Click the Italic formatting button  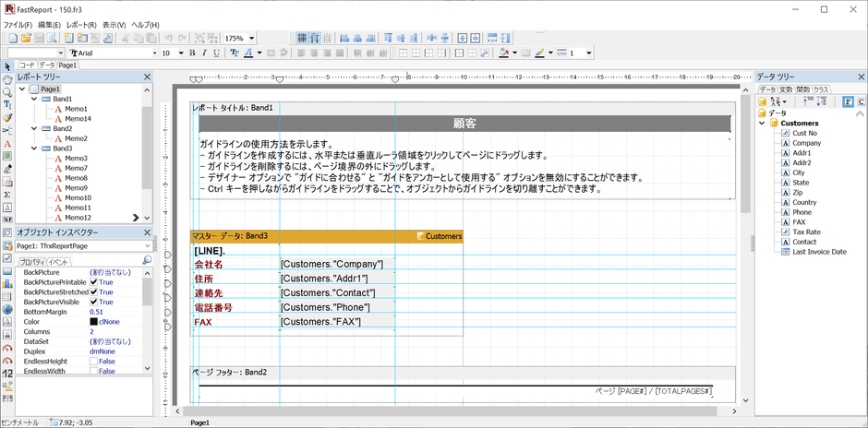[x=205, y=53]
